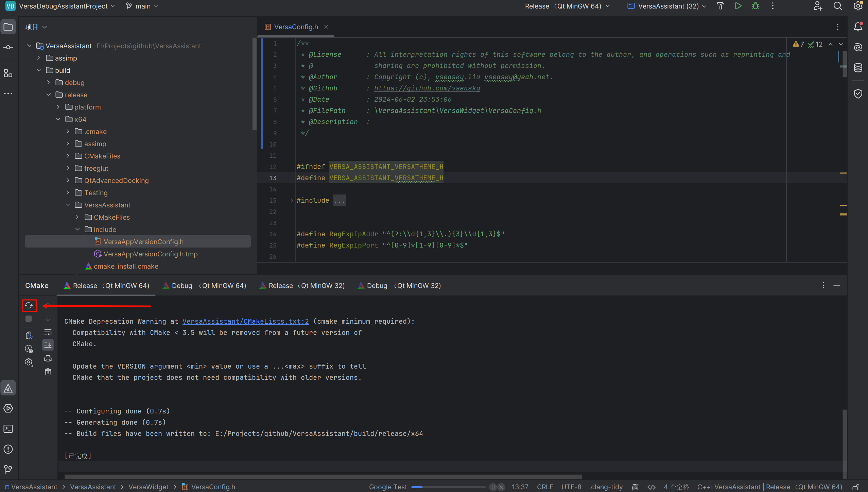Toggle soft-wrap in the CMake output
The width and height of the screenshot is (868, 492).
pos(48,332)
